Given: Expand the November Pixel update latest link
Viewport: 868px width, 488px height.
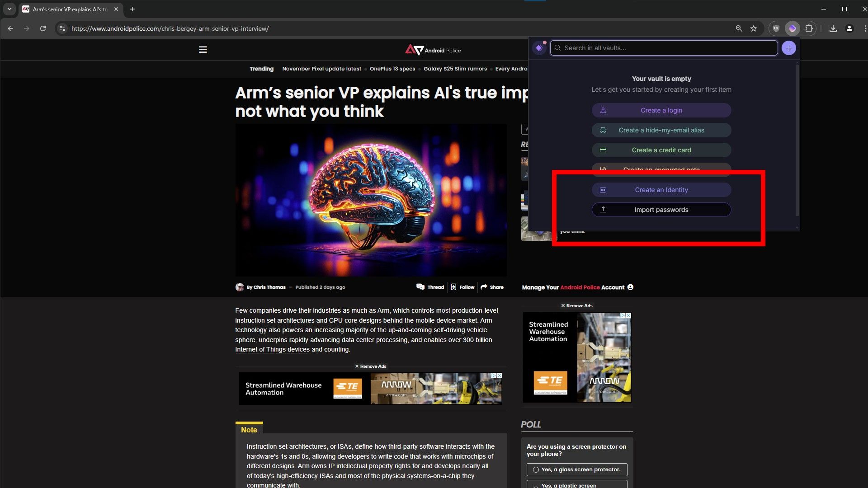Looking at the screenshot, I should point(321,69).
